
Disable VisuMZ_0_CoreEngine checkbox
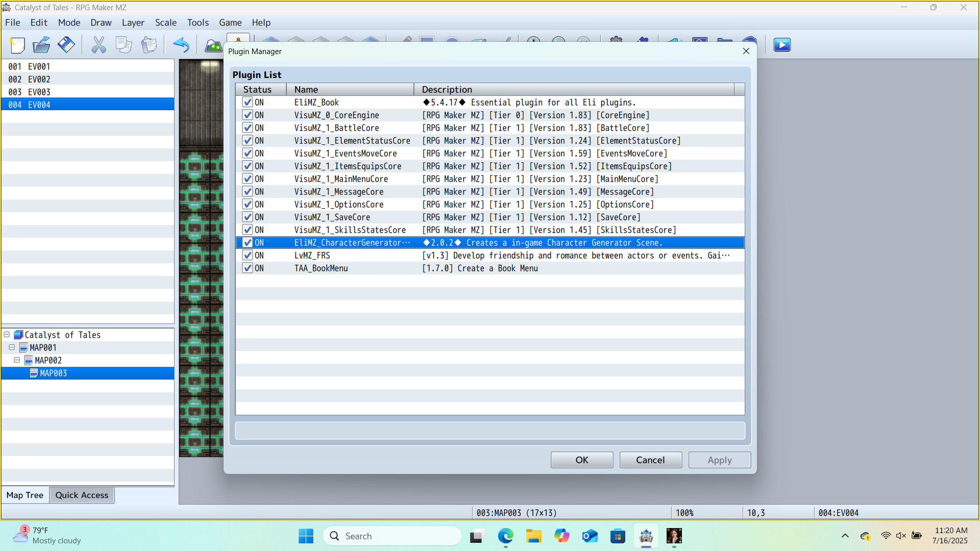(x=248, y=115)
